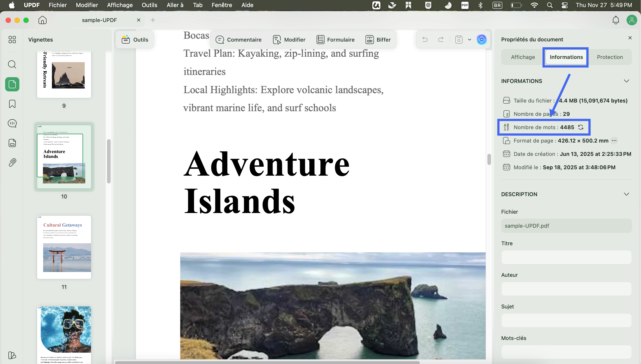
Task: Open the Search panel in left sidebar
Action: (x=12, y=64)
